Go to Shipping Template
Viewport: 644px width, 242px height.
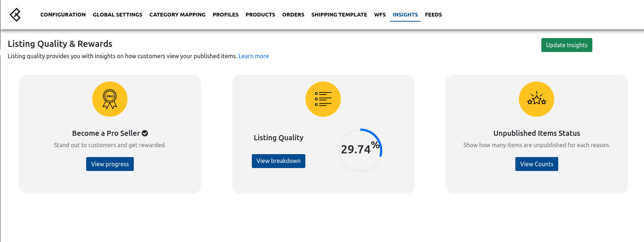(339, 15)
